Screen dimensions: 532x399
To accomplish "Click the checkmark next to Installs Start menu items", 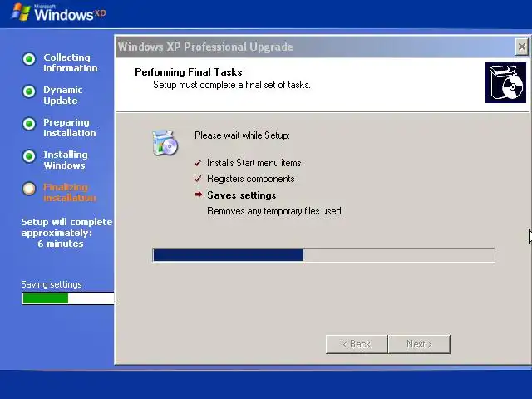I will [x=198, y=163].
